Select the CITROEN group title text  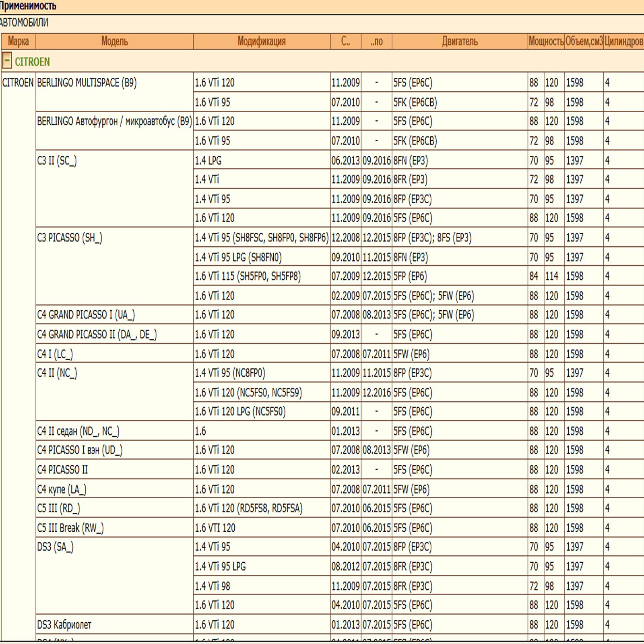tap(32, 62)
